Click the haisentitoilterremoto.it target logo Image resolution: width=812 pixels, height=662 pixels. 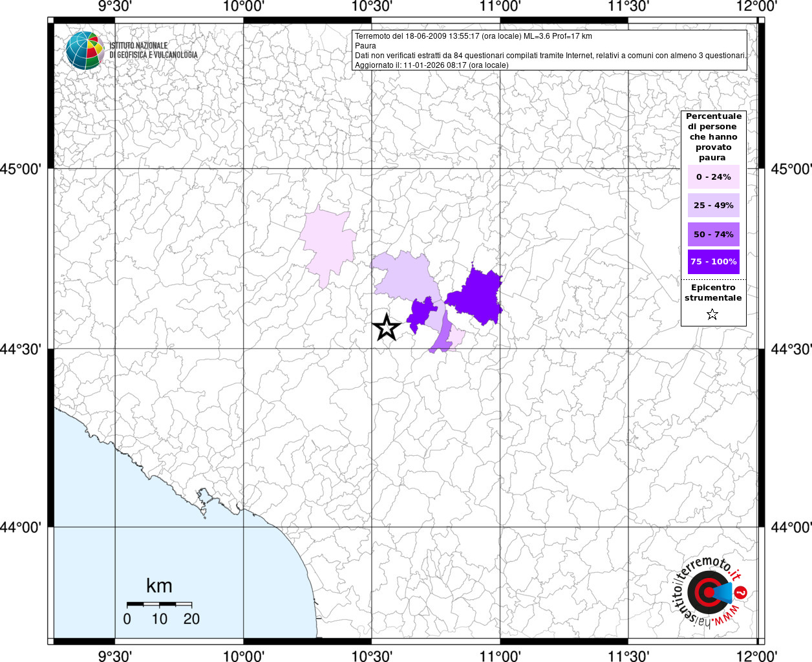[711, 592]
